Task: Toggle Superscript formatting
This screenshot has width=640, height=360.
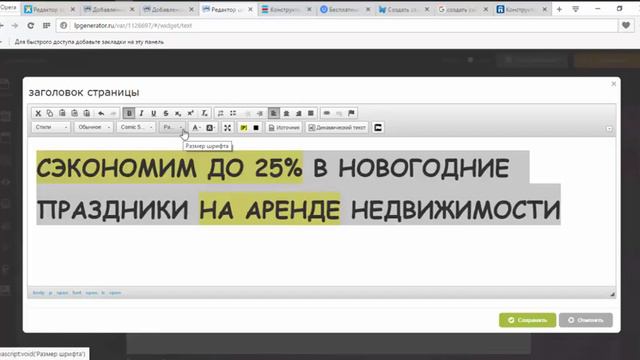Action: [x=190, y=113]
